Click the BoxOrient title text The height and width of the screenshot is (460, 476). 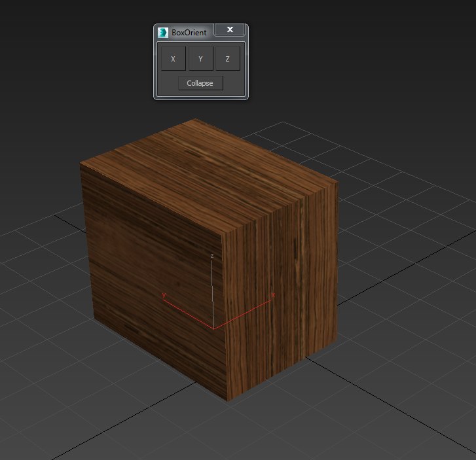point(189,33)
